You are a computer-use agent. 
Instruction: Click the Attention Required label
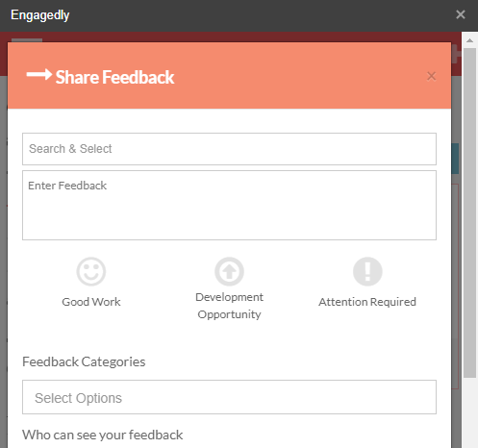(367, 302)
